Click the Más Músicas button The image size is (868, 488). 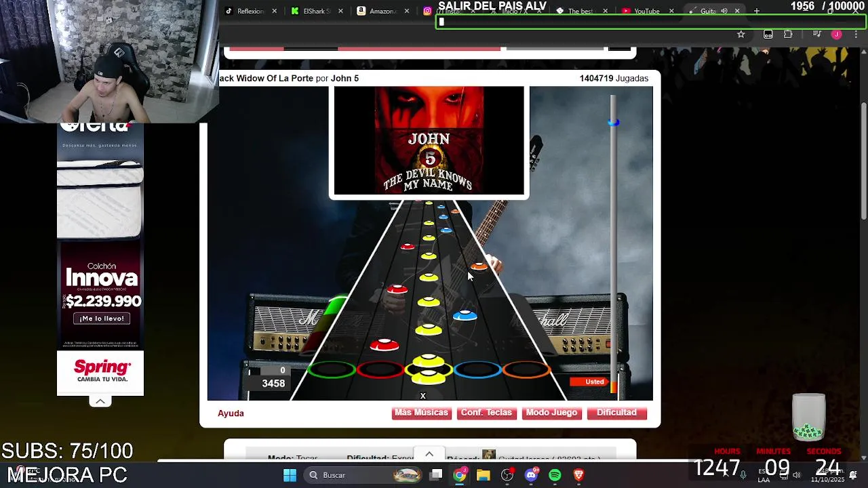421,413
